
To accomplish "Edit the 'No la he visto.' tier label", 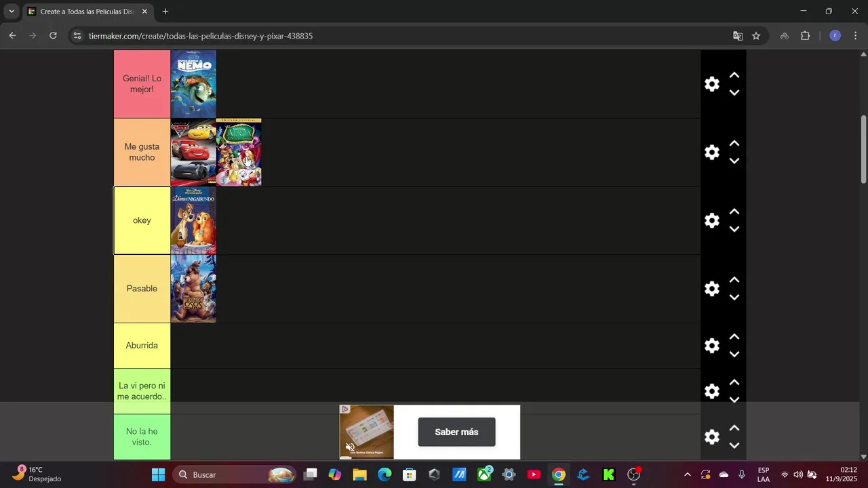I will pyautogui.click(x=142, y=436).
